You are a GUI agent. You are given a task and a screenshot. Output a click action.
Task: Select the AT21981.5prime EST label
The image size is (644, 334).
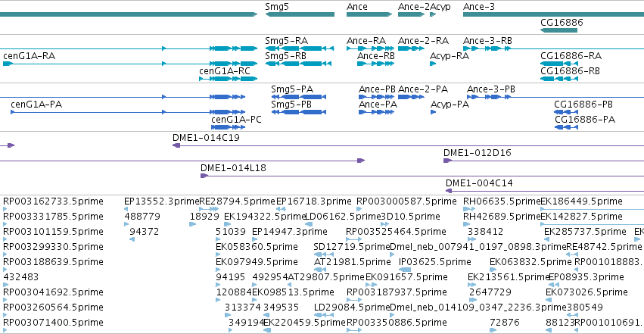(x=353, y=262)
